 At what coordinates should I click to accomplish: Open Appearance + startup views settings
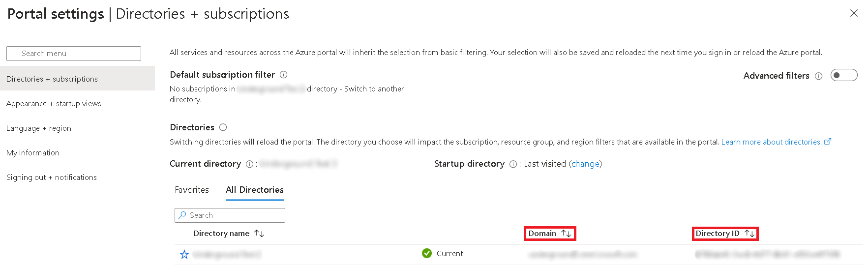tap(54, 104)
